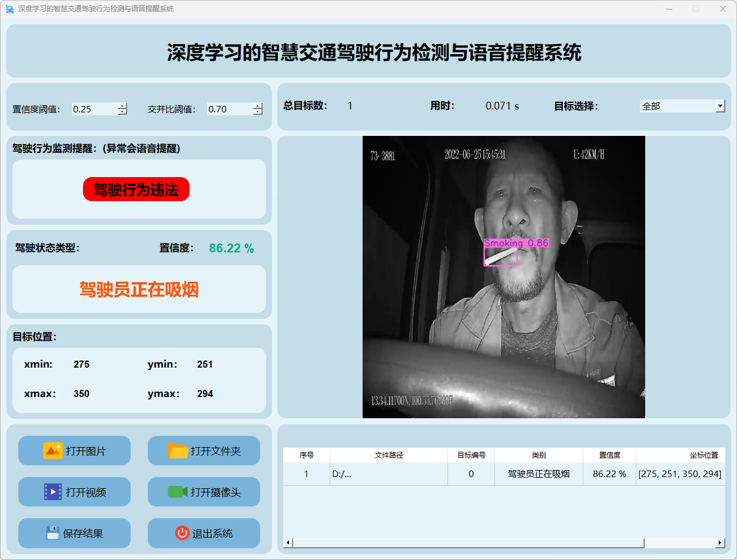737x560 pixels.
Task: Click the green camera icon on 打开摄像头
Action: (177, 492)
